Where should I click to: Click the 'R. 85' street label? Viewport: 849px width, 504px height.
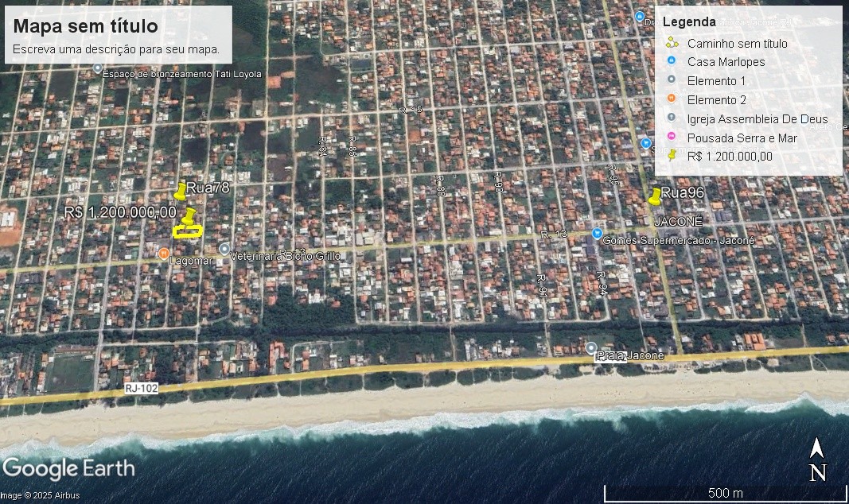[x=352, y=146]
